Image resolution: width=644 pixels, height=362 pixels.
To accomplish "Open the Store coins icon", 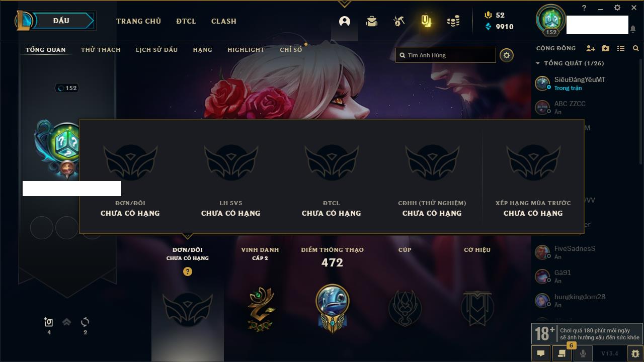I will click(453, 21).
